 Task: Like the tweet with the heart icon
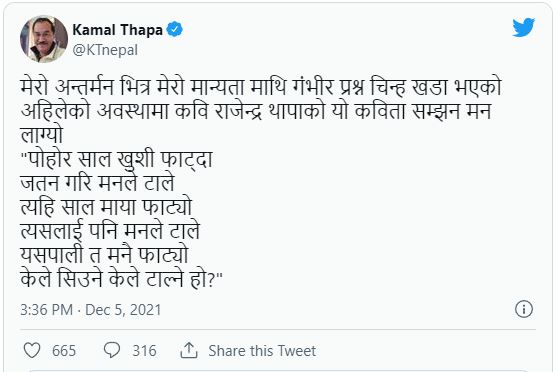[x=32, y=350]
